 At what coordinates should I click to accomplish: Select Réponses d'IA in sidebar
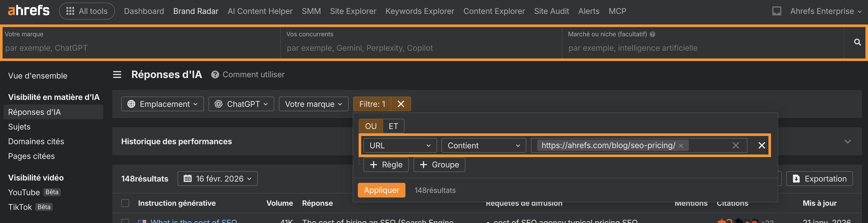tap(53, 112)
